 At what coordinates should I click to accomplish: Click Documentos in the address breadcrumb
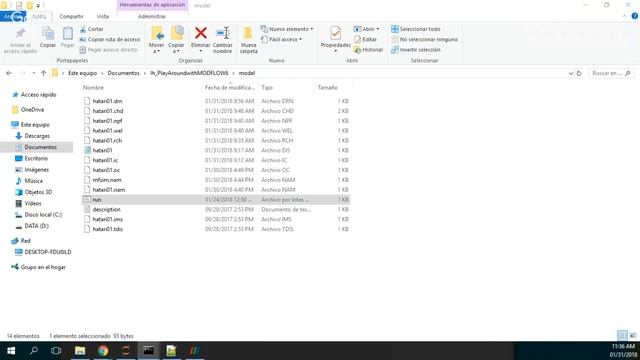[x=123, y=73]
